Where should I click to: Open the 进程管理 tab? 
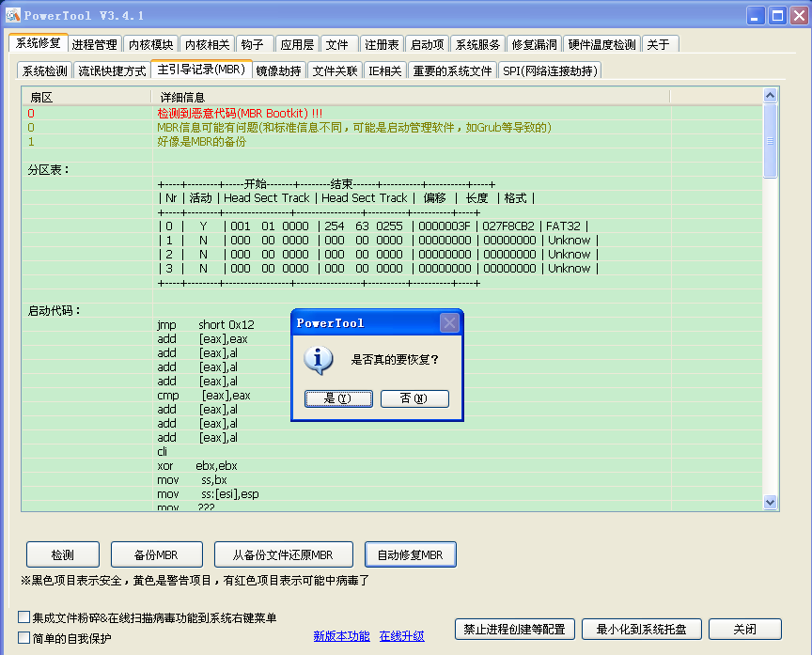(x=95, y=44)
